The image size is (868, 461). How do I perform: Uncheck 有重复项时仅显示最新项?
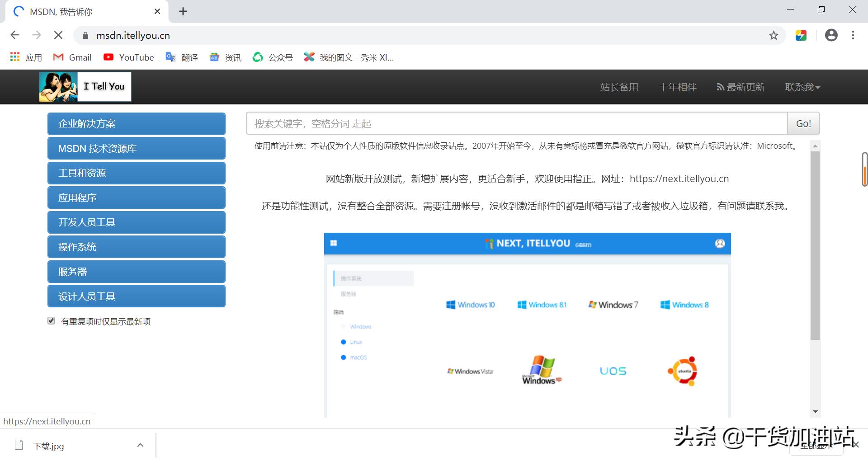51,321
